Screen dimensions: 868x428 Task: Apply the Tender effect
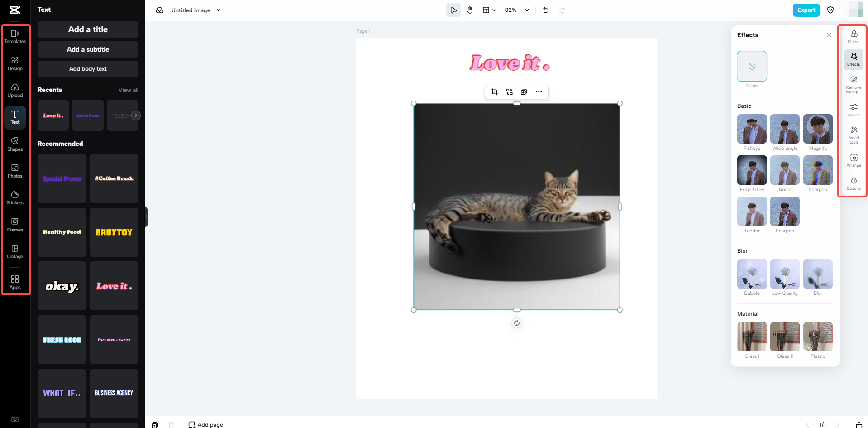click(x=752, y=212)
